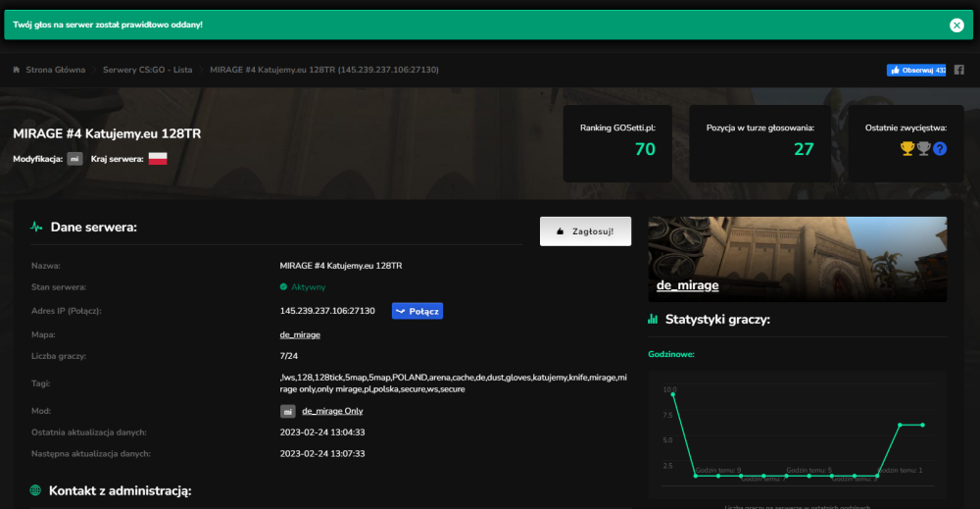The height and width of the screenshot is (509, 980).
Task: Click the mi modification badge under server title
Action: tap(74, 159)
